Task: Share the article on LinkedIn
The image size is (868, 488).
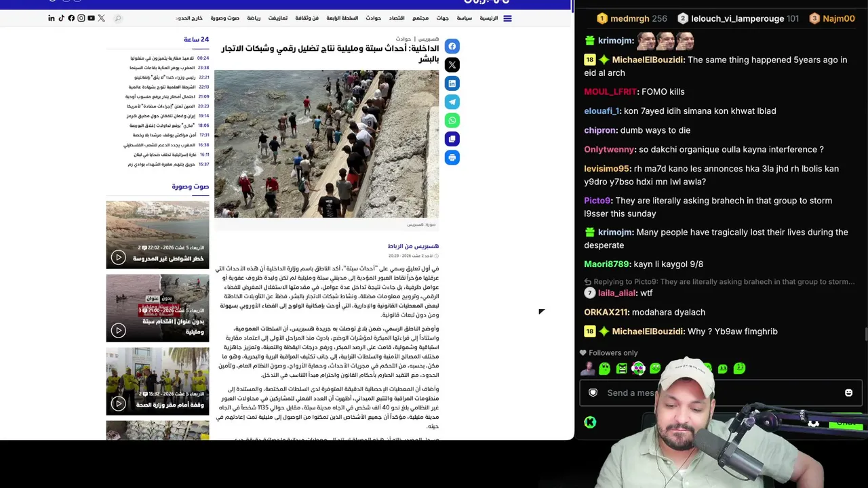Action: click(452, 83)
